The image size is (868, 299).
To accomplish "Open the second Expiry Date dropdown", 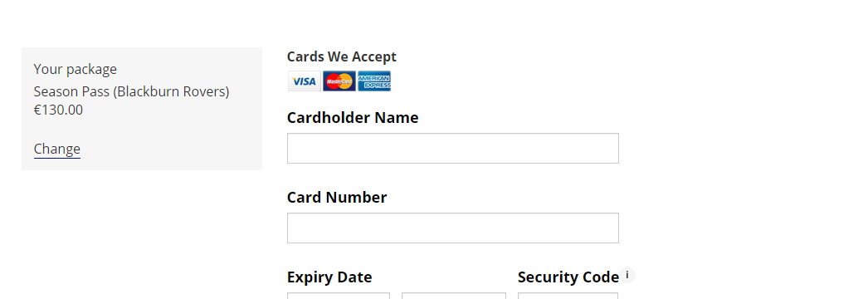I will (453, 296).
